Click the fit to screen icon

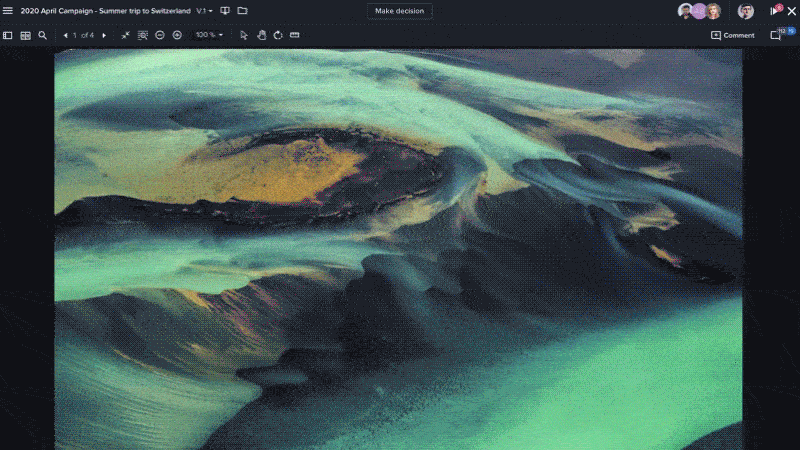point(126,35)
